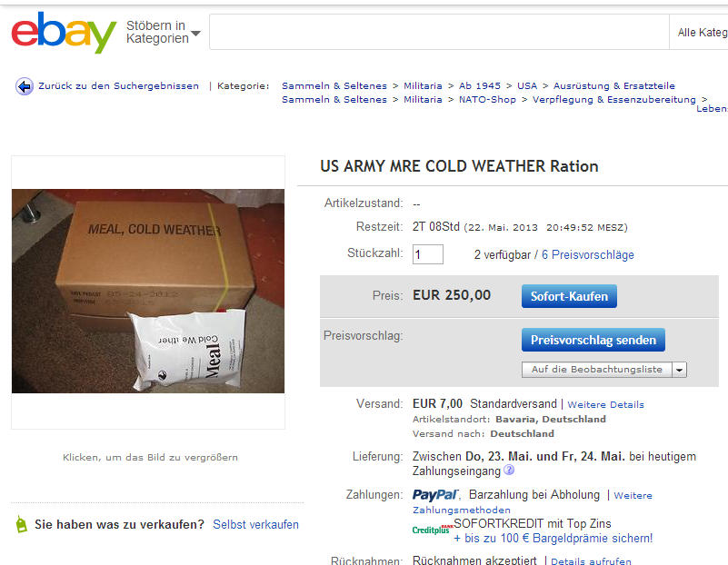The width and height of the screenshot is (728, 565).
Task: Open the Beobachtungsliste dropdown arrow
Action: (679, 370)
